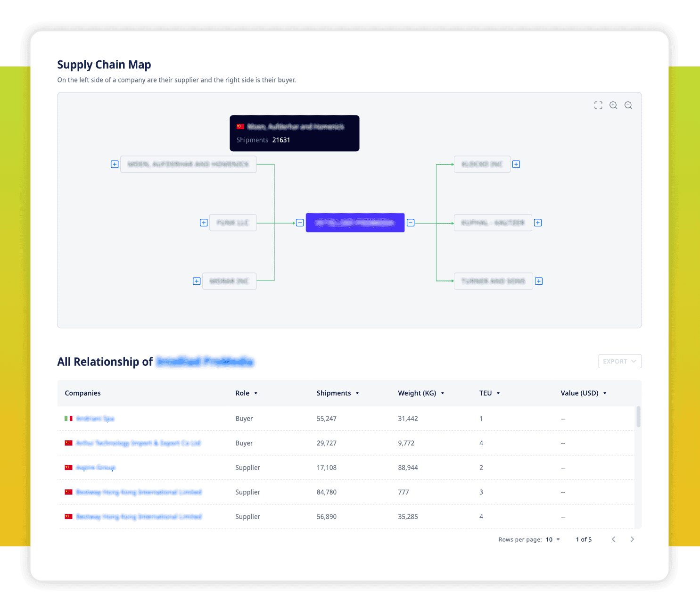
Task: Click the fullscreen icon on the map
Action: click(x=598, y=105)
